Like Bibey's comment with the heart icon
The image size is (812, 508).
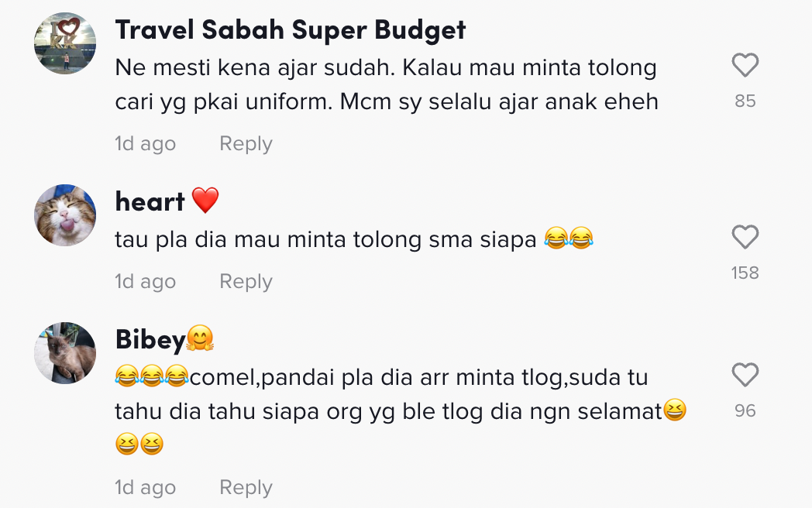745,376
